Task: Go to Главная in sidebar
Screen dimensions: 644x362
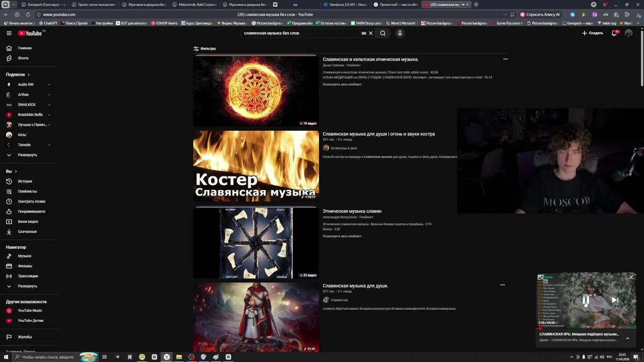Action: point(25,48)
